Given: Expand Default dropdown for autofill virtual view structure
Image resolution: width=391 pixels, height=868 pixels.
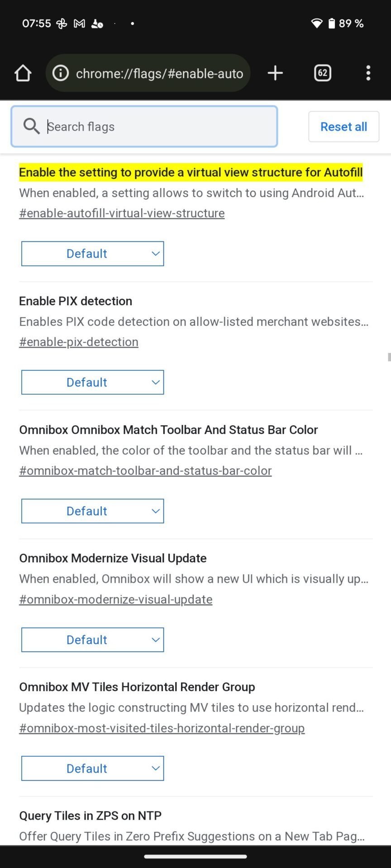Looking at the screenshot, I should tap(93, 254).
